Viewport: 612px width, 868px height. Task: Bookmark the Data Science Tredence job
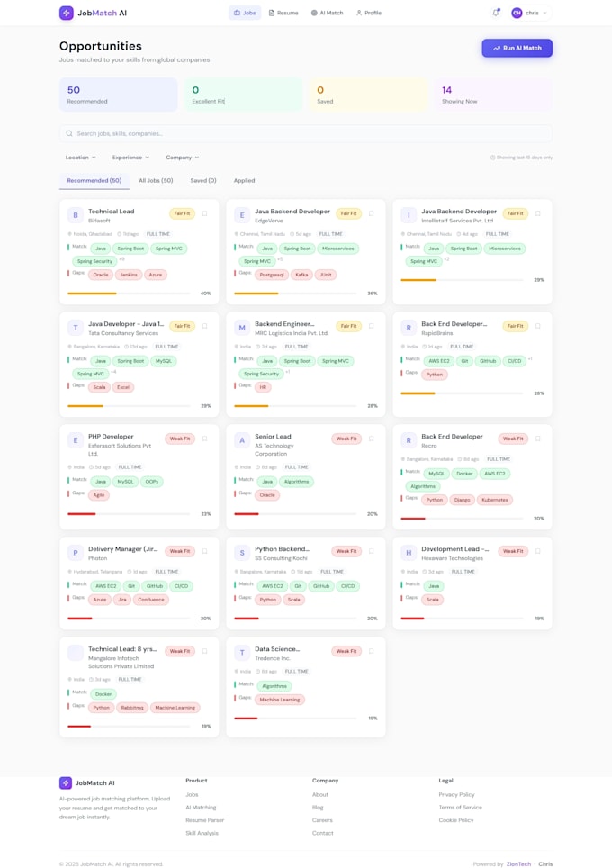pyautogui.click(x=372, y=652)
